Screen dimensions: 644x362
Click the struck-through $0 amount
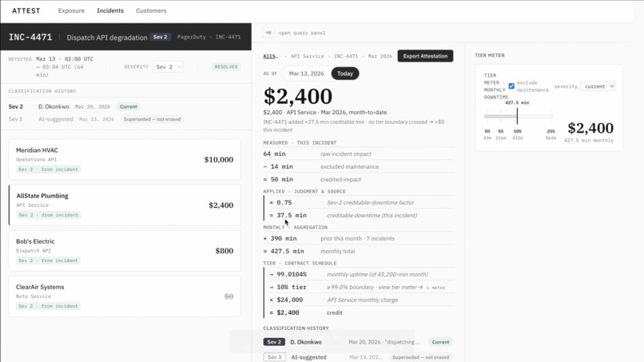tap(229, 296)
